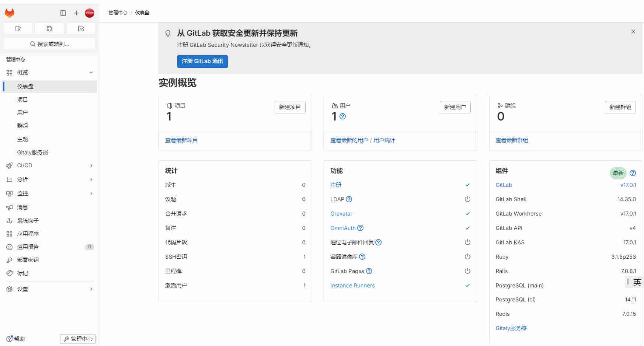
Task: Expand the 监控 sidebar section
Action: pos(50,193)
